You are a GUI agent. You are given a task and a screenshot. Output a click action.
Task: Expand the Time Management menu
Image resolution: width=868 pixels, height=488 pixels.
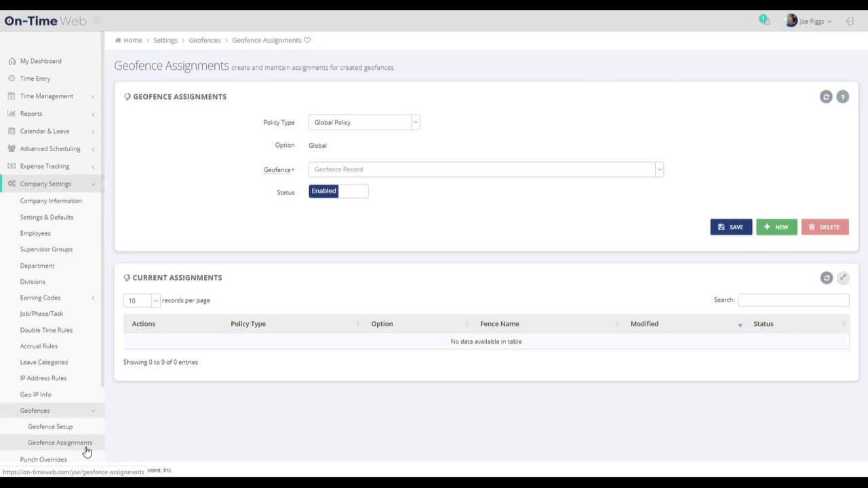52,96
